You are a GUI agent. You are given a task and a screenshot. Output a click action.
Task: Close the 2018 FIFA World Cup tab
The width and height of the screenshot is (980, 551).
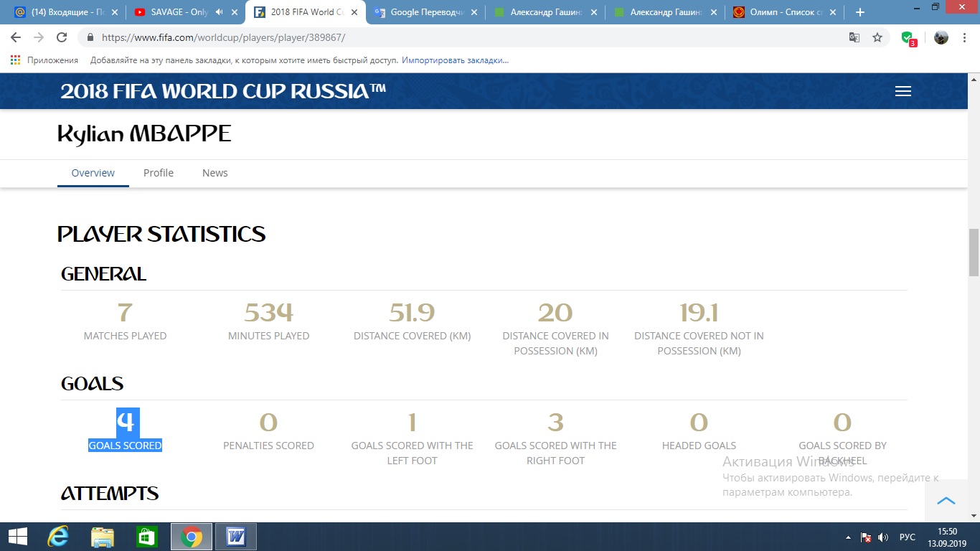[x=354, y=12]
